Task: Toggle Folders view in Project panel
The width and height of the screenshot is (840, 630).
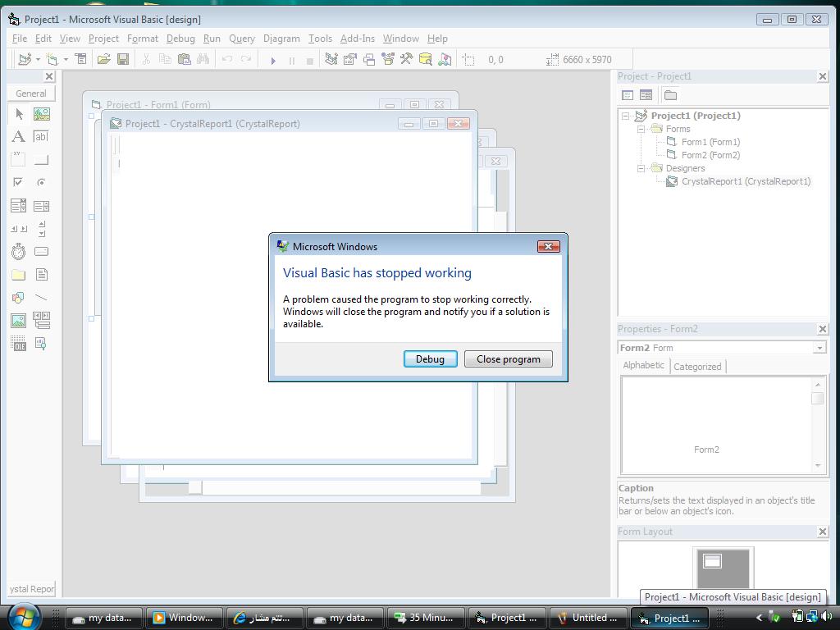Action: click(670, 95)
